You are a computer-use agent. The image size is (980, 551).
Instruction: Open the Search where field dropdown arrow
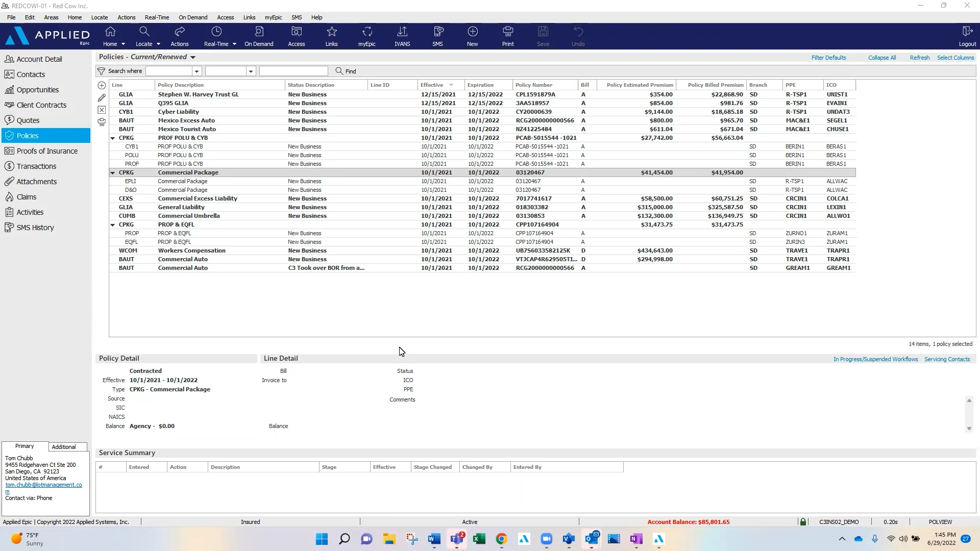pos(197,71)
